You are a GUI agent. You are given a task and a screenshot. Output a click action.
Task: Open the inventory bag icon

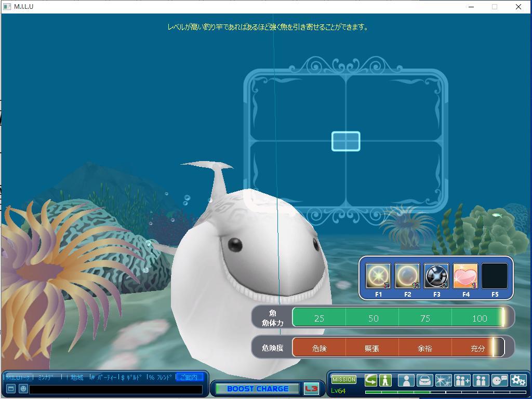click(x=425, y=380)
